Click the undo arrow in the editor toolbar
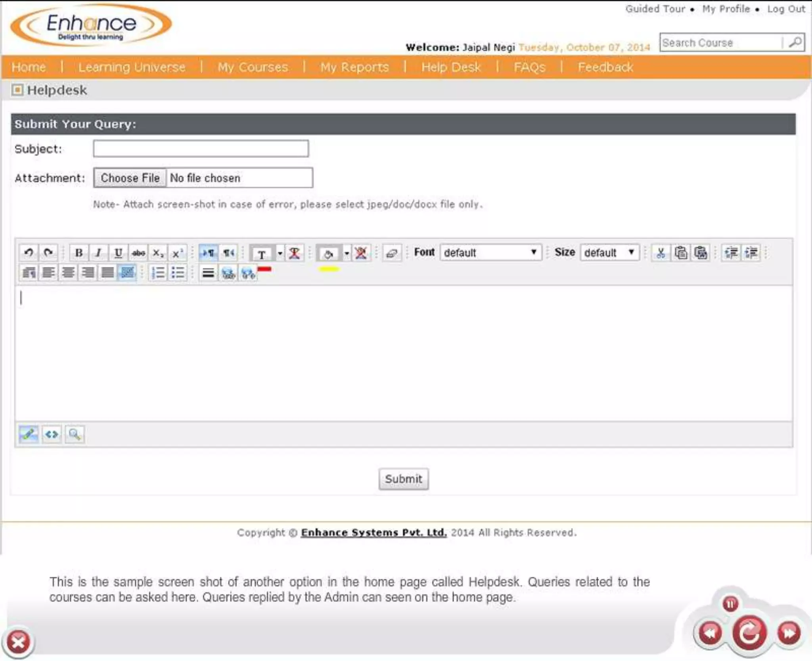Screen dimensions: 812x661 point(29,252)
